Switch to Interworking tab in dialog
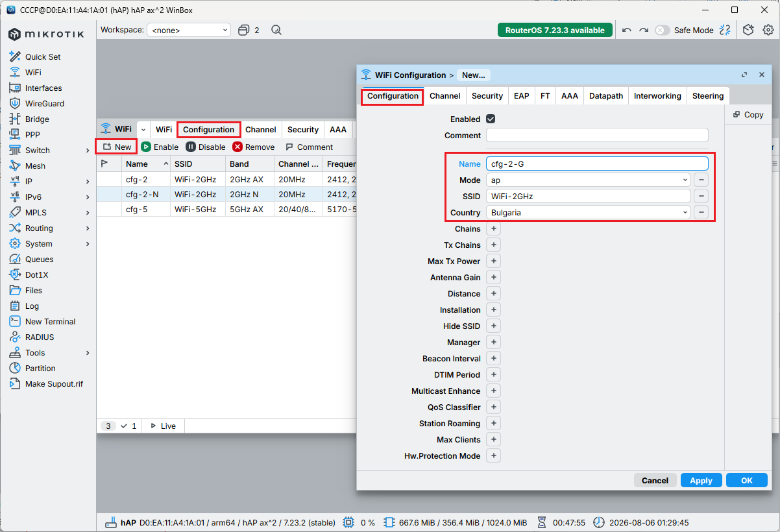Screen dimensions: 780x532 657,95
